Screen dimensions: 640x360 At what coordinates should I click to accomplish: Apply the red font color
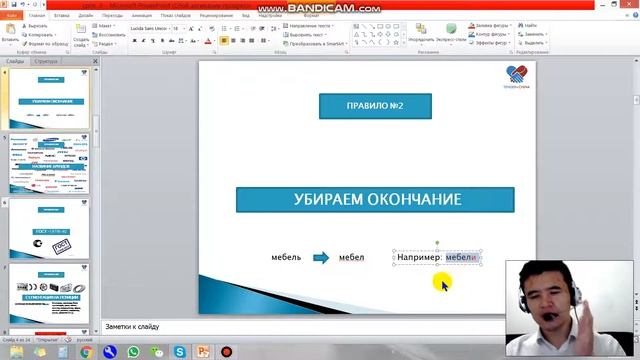click(208, 41)
